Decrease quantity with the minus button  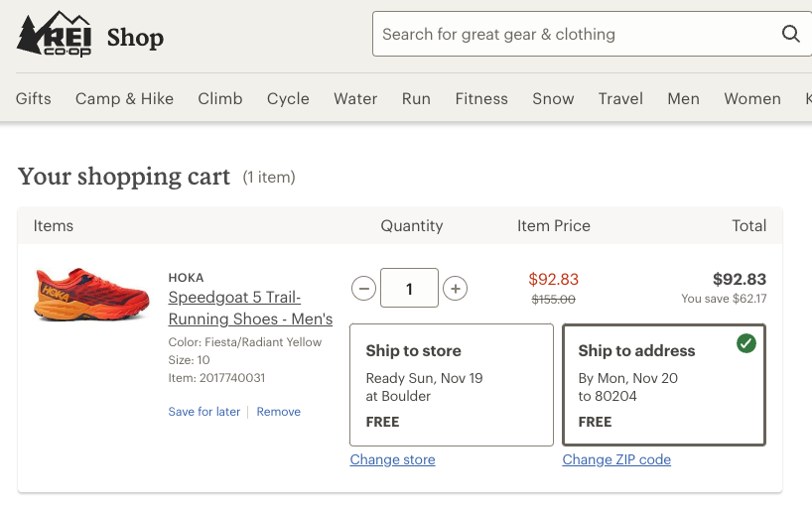(364, 289)
